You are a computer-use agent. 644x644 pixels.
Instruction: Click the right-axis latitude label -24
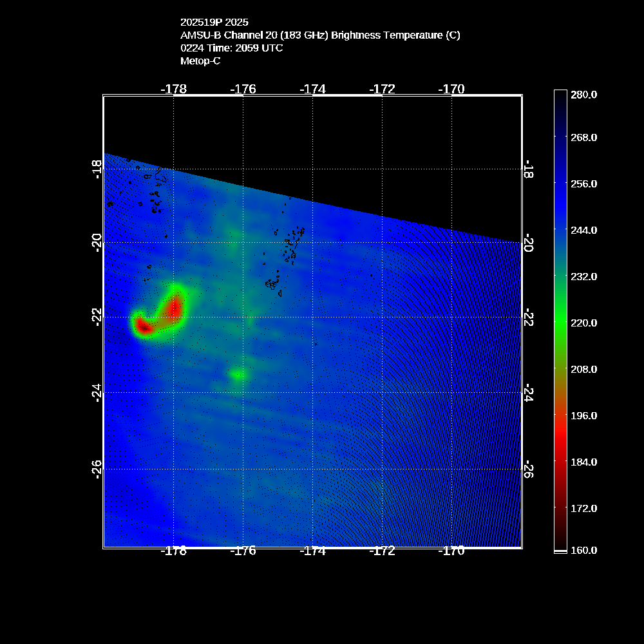[x=529, y=393]
